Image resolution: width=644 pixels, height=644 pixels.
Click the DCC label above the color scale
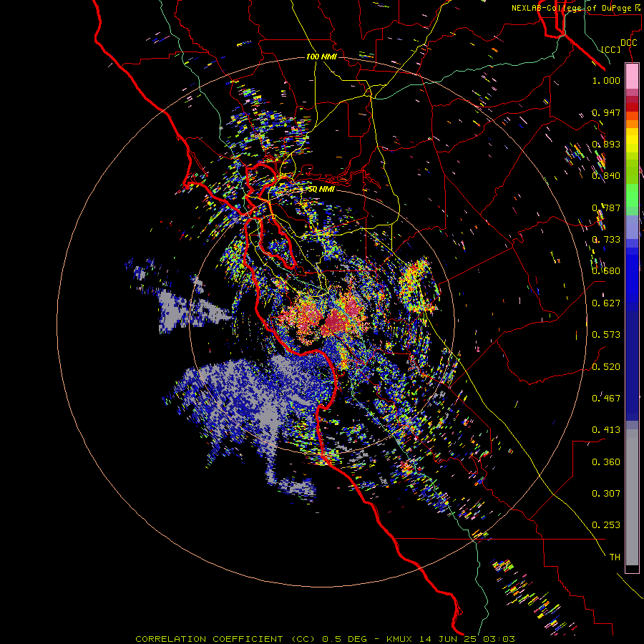(x=628, y=43)
